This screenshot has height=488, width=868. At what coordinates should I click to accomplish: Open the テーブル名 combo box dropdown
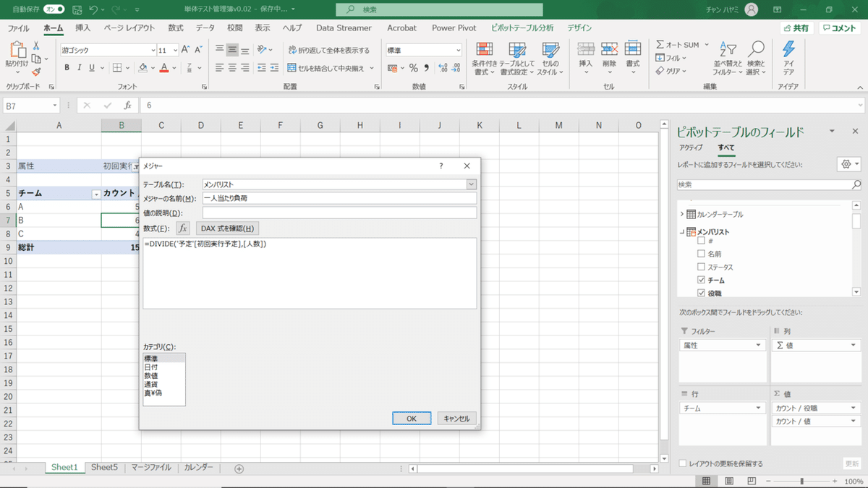pos(472,184)
